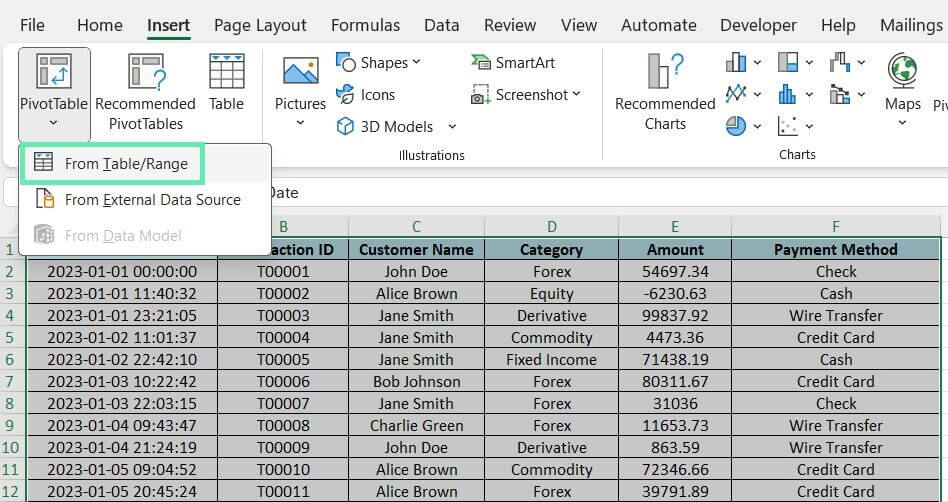Expand the PivotTable dropdown arrow
The width and height of the screenshot is (948, 502).
(54, 123)
